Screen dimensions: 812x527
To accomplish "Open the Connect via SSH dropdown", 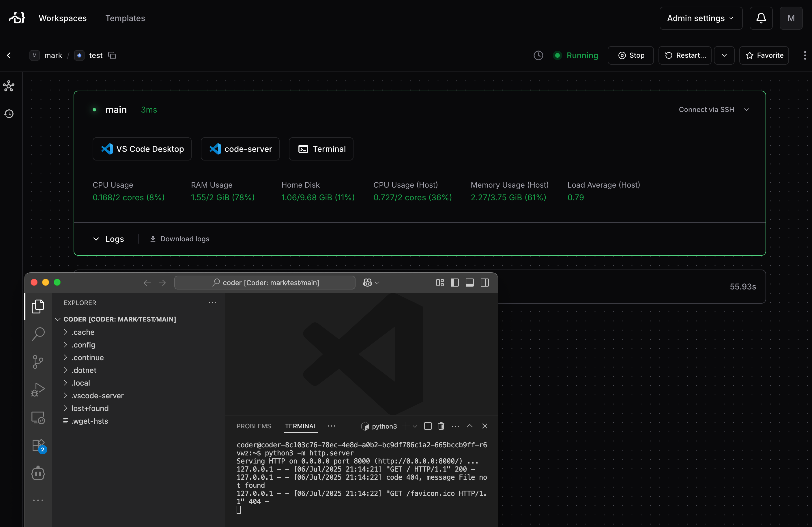I will click(713, 110).
